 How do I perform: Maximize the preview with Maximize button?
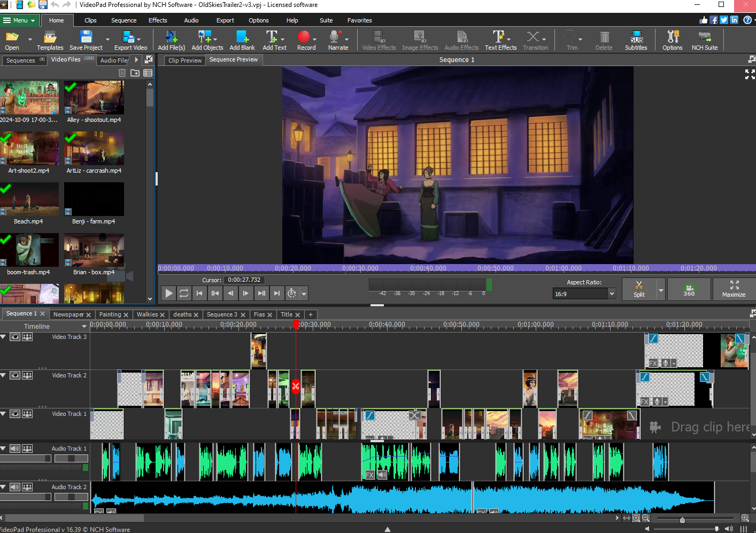pos(734,289)
